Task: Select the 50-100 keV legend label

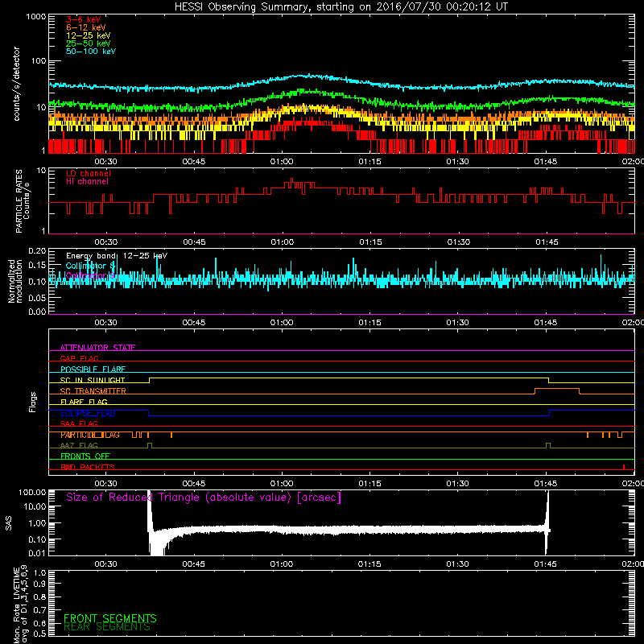Action: pos(91,52)
